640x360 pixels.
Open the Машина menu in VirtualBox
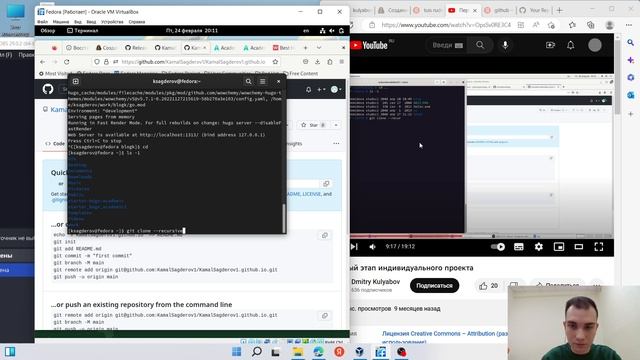pyautogui.click(x=60, y=22)
